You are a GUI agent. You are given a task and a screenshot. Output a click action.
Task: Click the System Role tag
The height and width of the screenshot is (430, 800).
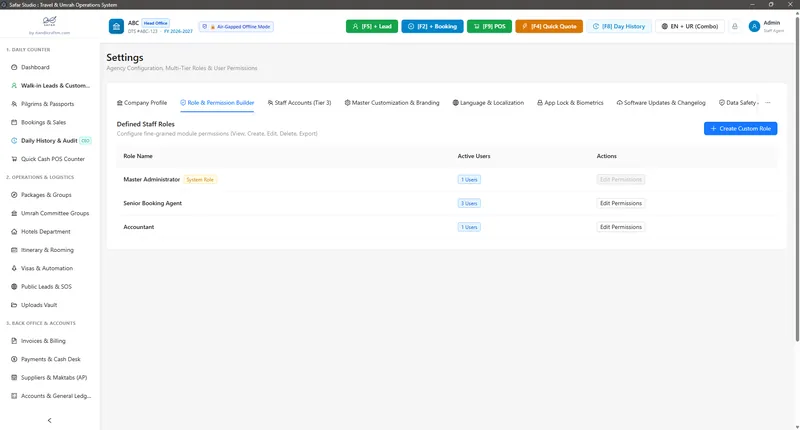coord(200,180)
